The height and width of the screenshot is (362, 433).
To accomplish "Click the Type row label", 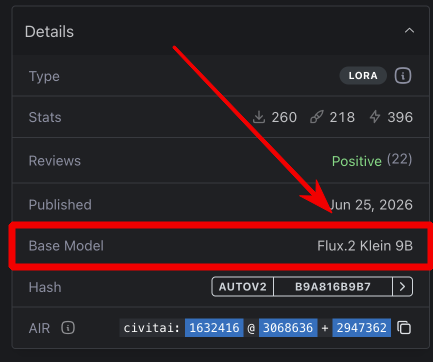I will (44, 76).
